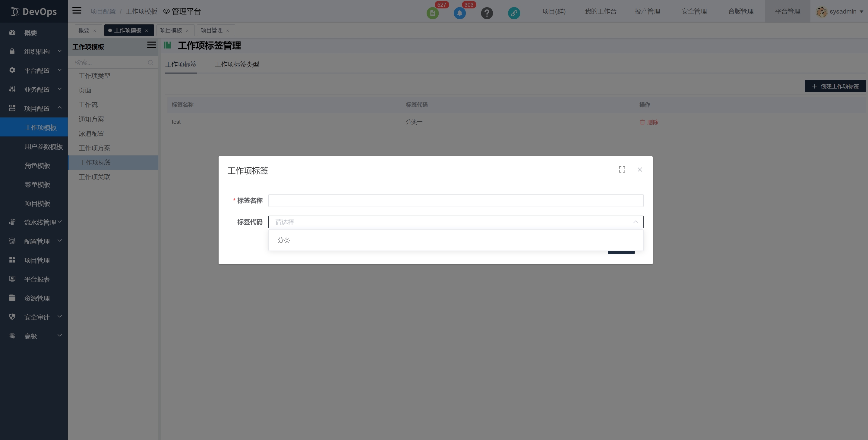Click the 标签名称 input field
The height and width of the screenshot is (440, 868).
(x=455, y=200)
